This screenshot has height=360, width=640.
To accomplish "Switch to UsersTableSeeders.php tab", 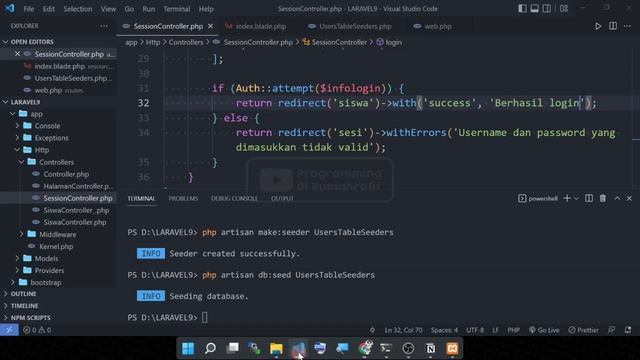I will 355,26.
